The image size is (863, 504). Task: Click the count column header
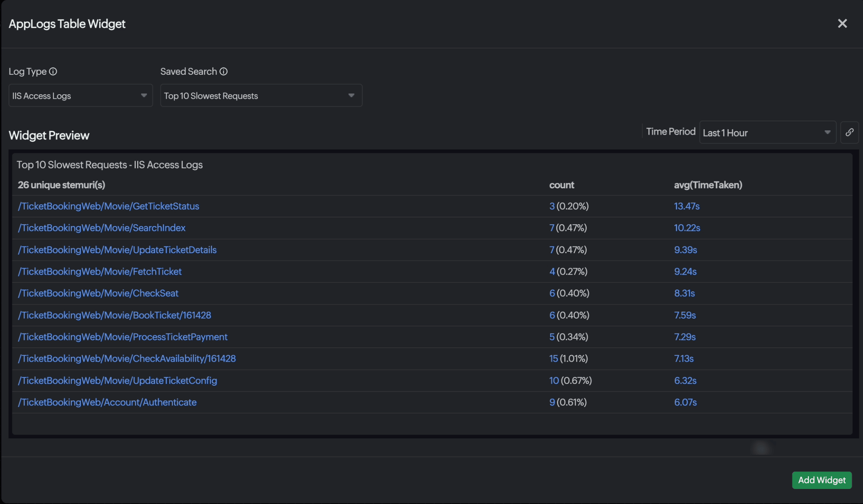coord(562,185)
